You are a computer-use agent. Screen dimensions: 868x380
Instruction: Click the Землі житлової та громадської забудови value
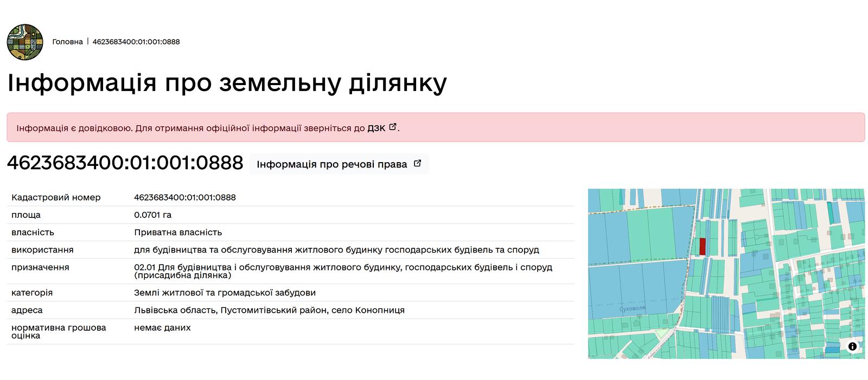(x=225, y=293)
